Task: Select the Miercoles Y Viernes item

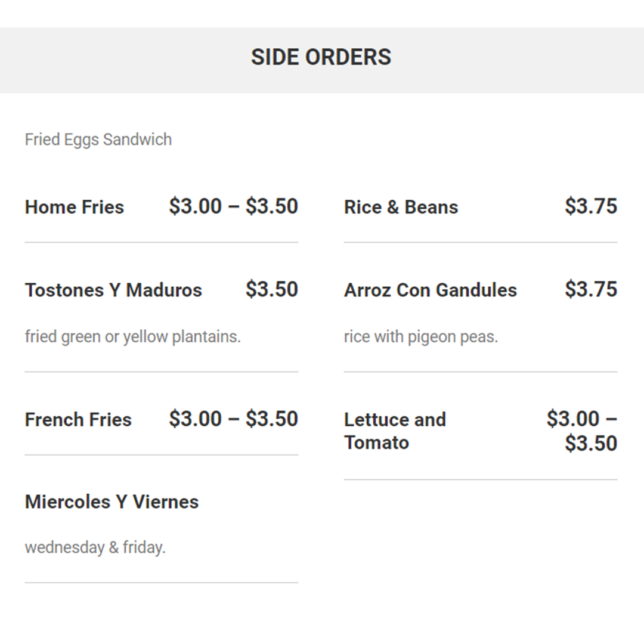Action: pos(112,502)
